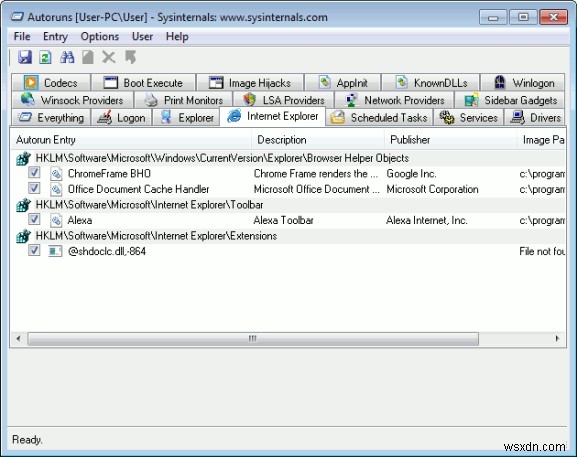
Task: Switch to the Drivers tab
Action: tap(535, 117)
